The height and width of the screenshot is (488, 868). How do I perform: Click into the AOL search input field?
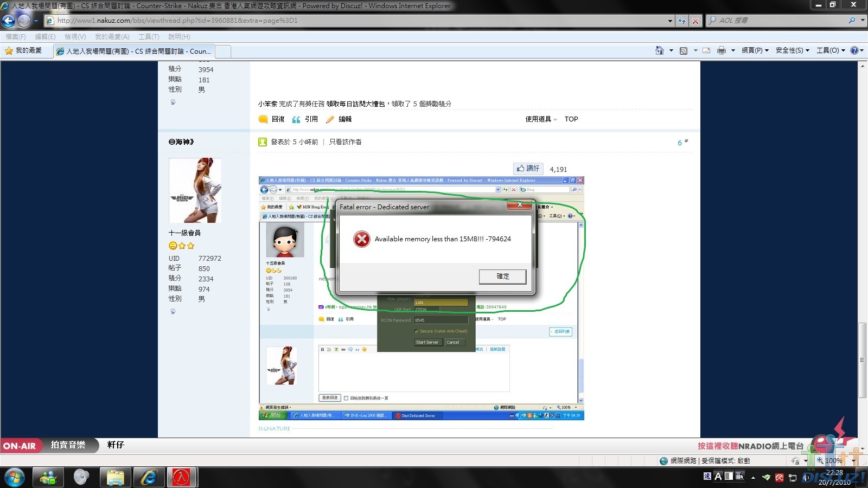point(781,20)
